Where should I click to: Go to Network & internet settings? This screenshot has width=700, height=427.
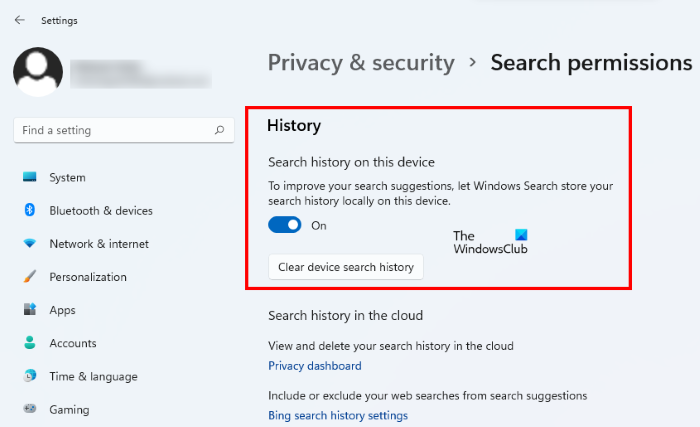pyautogui.click(x=99, y=244)
